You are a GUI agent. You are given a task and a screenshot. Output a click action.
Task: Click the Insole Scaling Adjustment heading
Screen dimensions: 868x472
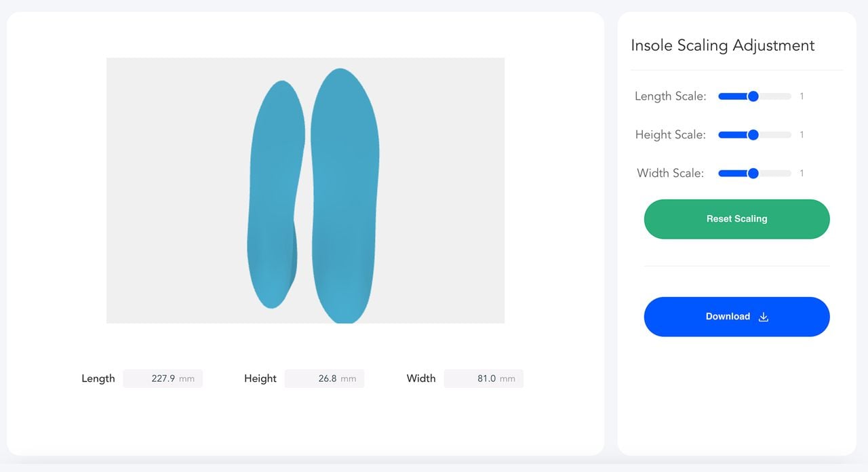pyautogui.click(x=722, y=45)
